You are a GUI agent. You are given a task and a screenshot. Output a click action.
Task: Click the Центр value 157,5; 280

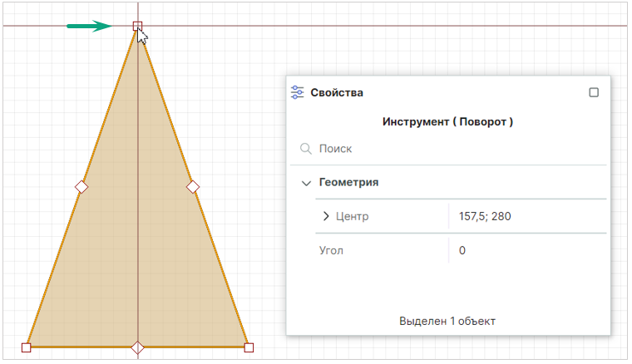485,216
